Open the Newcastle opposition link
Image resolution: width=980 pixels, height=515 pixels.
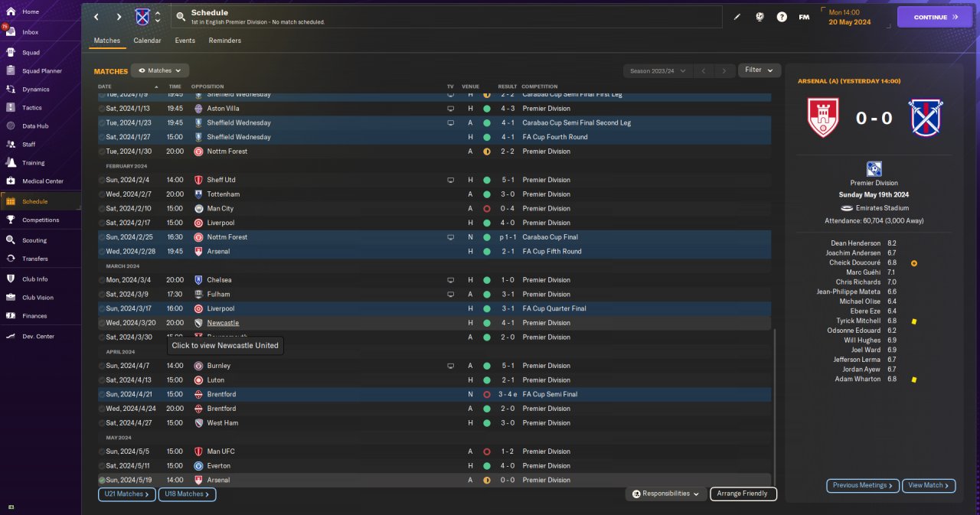pos(223,323)
